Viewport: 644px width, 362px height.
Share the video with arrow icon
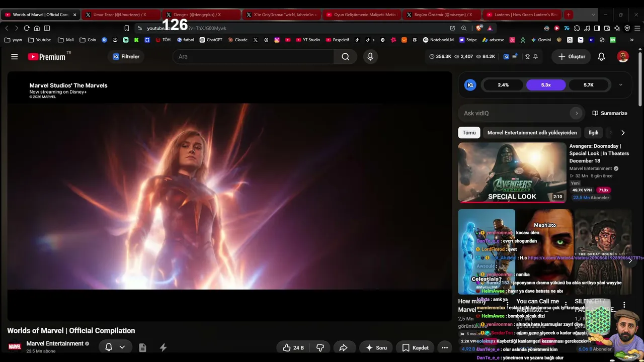coord(344,347)
